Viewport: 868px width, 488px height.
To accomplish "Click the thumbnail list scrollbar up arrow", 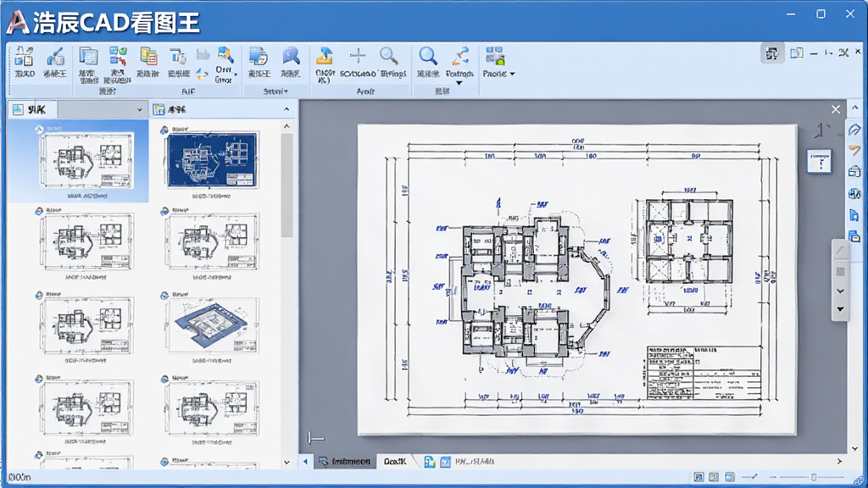I will click(287, 127).
